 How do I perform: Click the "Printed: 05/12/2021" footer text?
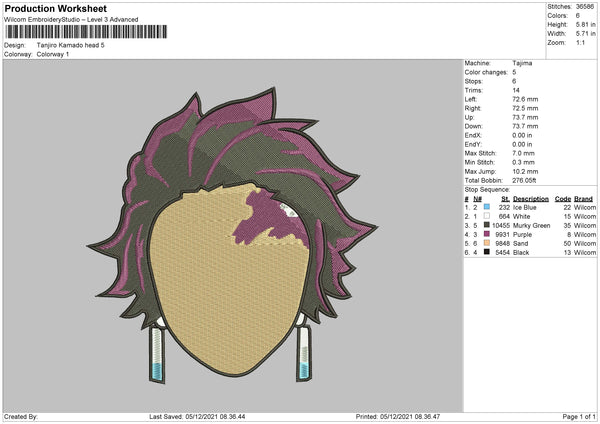click(x=398, y=416)
